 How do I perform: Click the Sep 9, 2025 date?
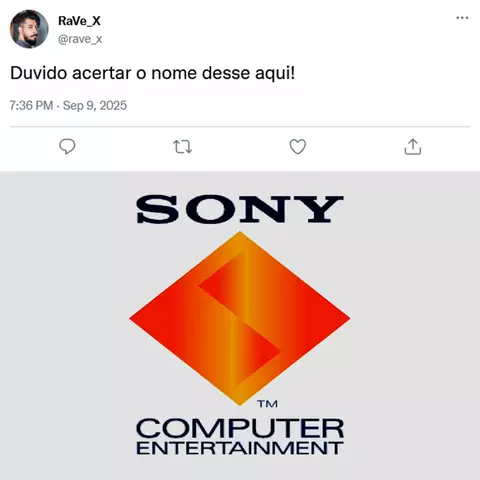pos(95,106)
